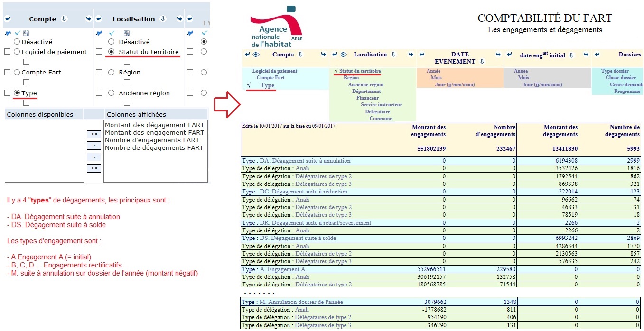The width and height of the screenshot is (644, 331).
Task: Click the left arrow of the date eng initial header
Action: coord(509,55)
